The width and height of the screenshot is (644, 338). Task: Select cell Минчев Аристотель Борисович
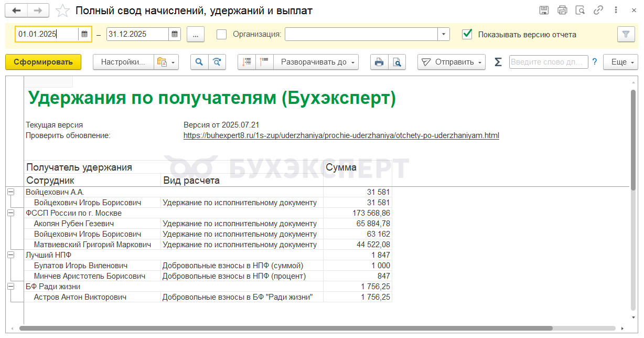pyautogui.click(x=92, y=276)
